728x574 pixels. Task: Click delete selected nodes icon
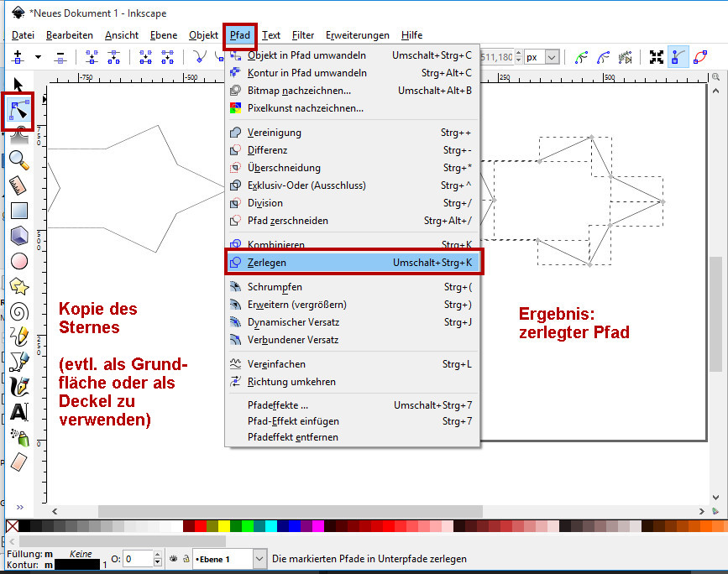coord(60,58)
